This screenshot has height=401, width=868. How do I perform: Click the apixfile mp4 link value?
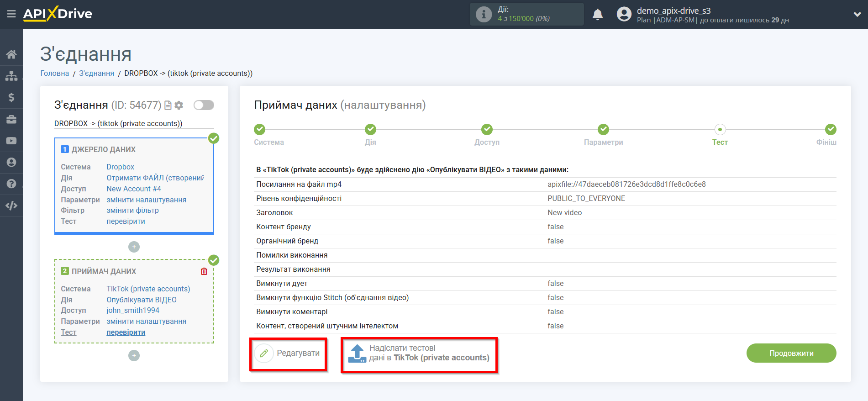coord(626,184)
